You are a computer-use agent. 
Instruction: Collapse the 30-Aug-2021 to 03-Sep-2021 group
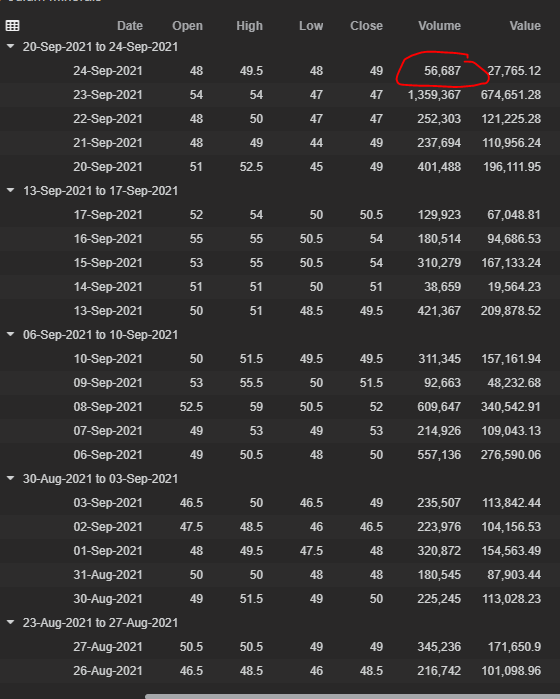coord(10,478)
